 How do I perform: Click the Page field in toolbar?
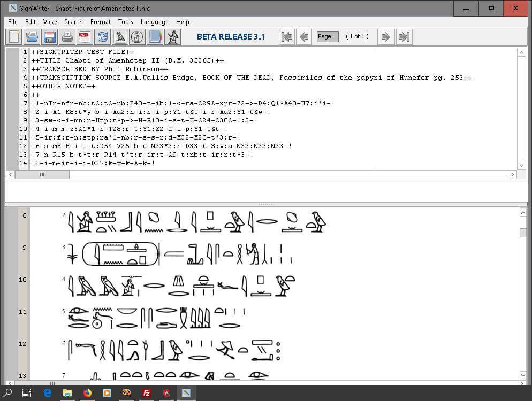click(328, 36)
